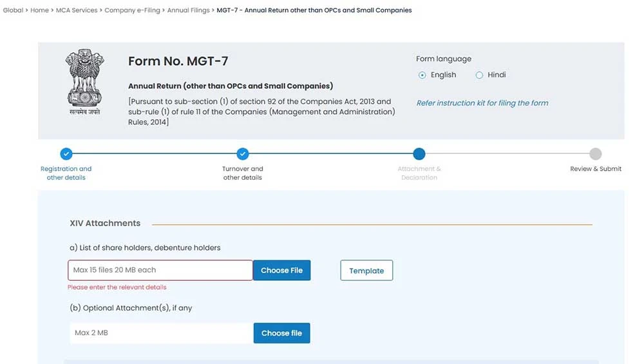Click the Max 15 files input field

point(160,271)
